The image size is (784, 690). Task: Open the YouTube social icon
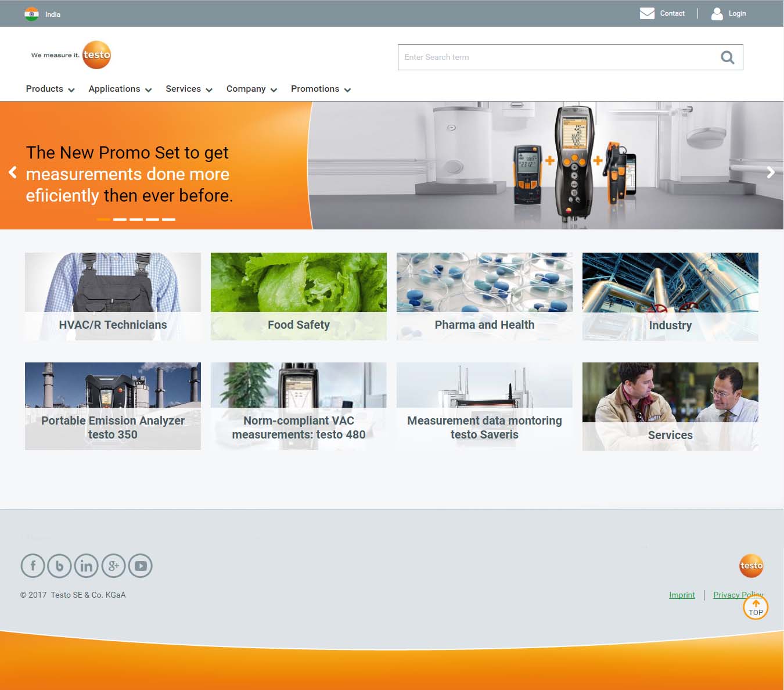coord(140,566)
